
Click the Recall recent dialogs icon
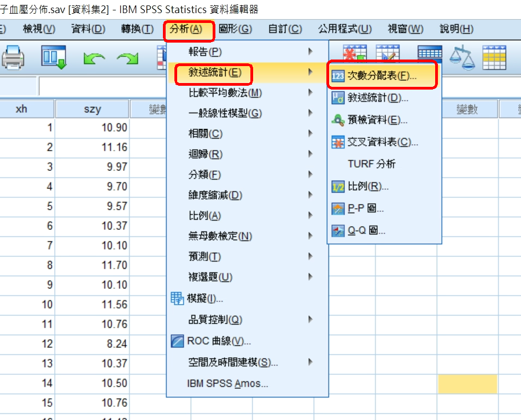54,57
